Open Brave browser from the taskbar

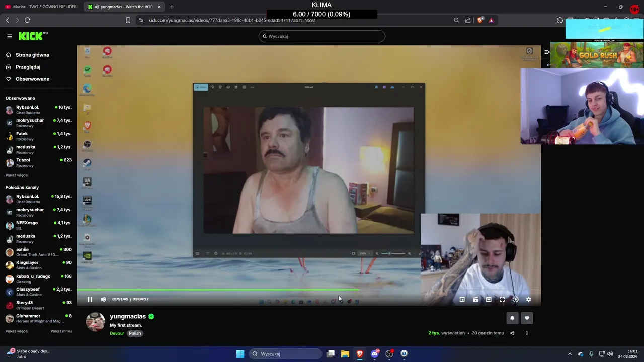click(360, 354)
